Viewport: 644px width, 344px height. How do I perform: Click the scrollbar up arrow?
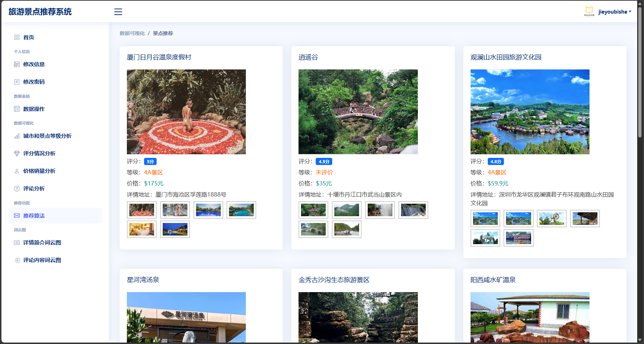click(x=640, y=3)
